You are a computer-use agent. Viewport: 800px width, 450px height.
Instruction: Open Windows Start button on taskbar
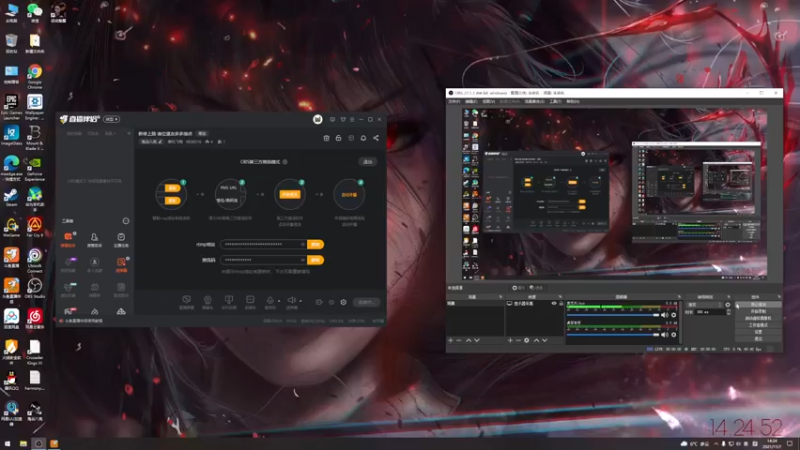click(x=7, y=444)
